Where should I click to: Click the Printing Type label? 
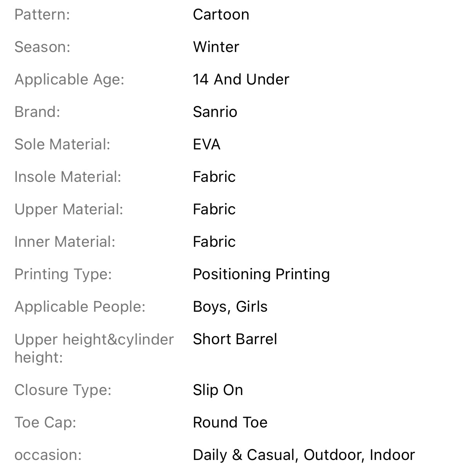point(63,274)
